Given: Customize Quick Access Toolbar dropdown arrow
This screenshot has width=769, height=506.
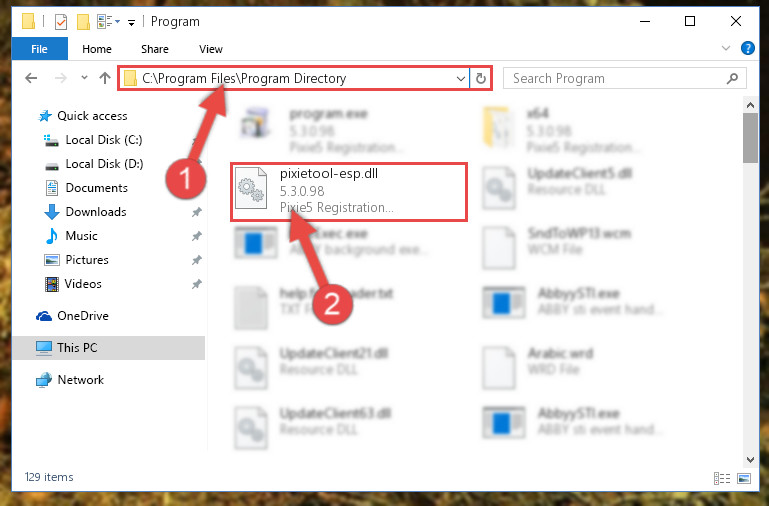Looking at the screenshot, I should [131, 23].
